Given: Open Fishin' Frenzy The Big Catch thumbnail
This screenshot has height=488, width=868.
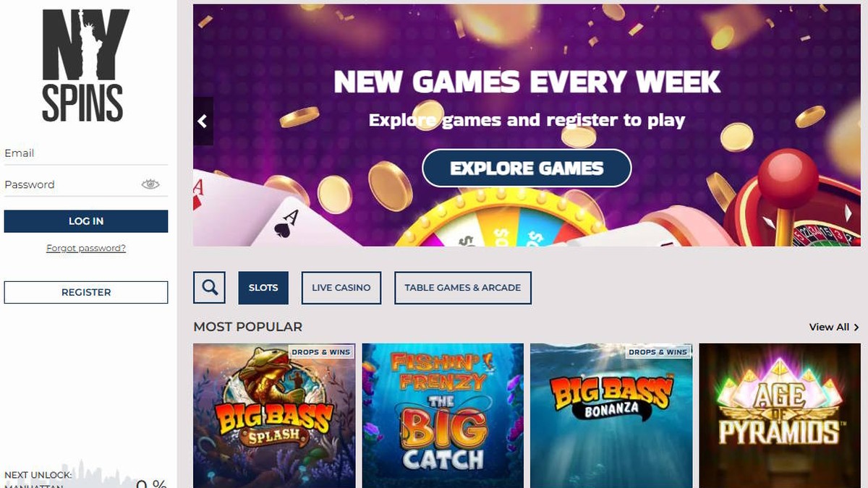Looking at the screenshot, I should click(443, 416).
